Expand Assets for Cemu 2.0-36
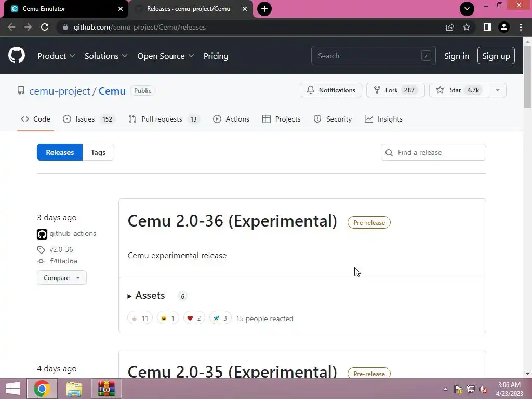Screen dimensions: 532x399 click(x=146, y=296)
